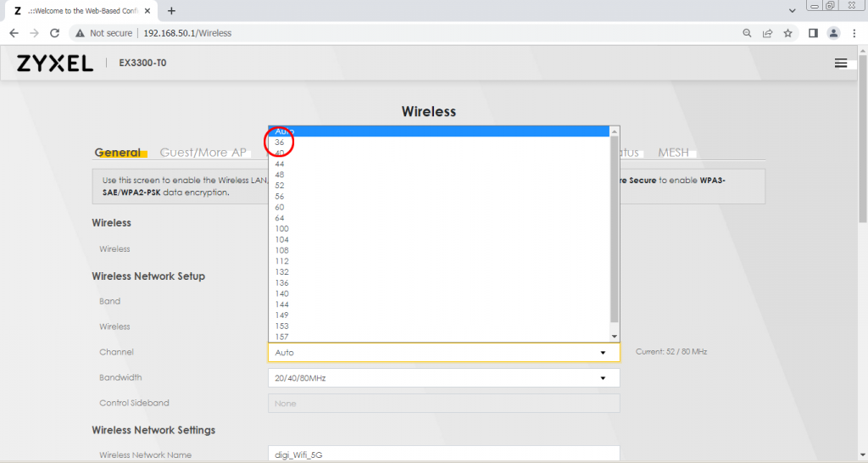Click the browser reload icon
Viewport: 868px width, 463px height.
[x=55, y=33]
